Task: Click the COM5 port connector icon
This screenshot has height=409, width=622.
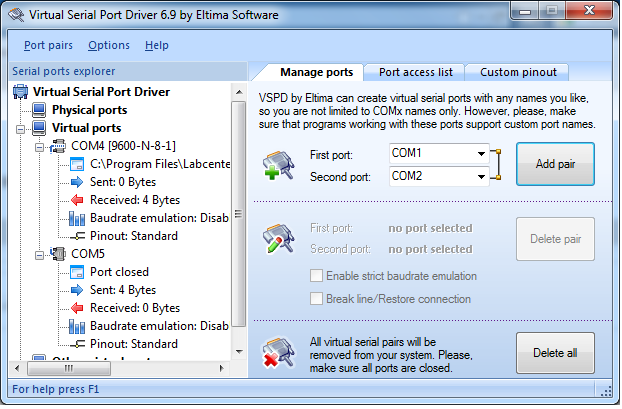Action: [x=58, y=253]
